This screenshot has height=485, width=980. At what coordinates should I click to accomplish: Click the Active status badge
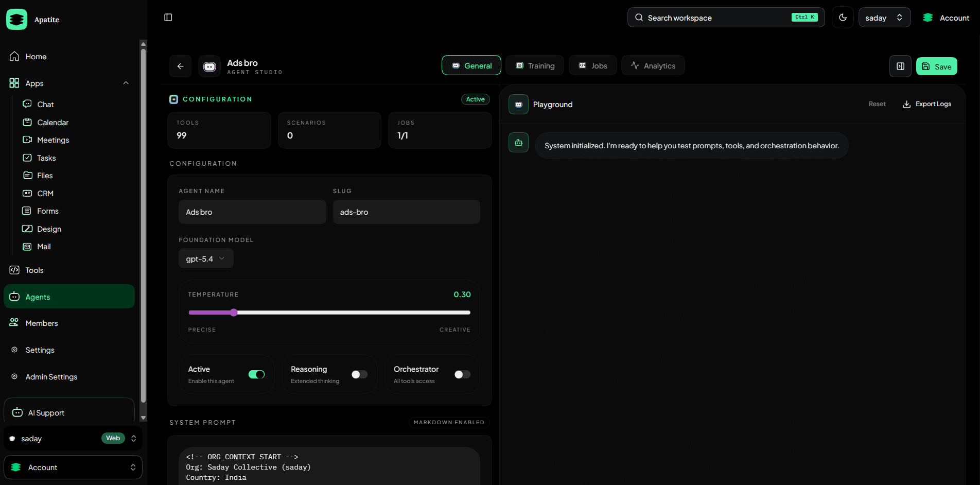(x=475, y=99)
